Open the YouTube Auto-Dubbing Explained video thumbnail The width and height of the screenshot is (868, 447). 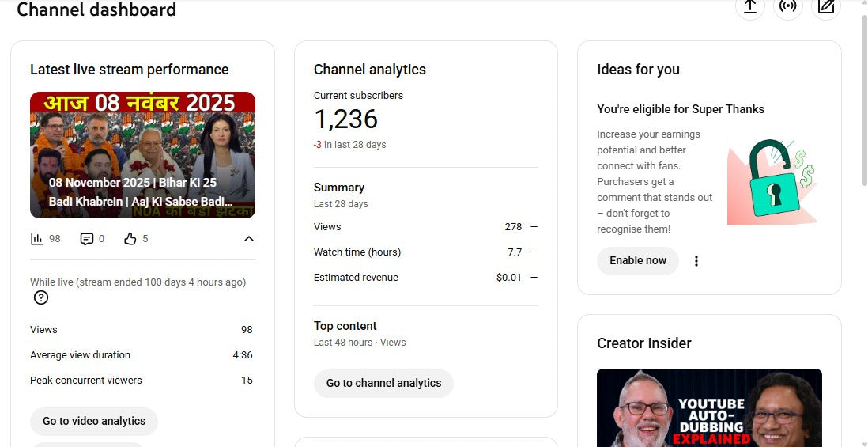click(x=709, y=408)
